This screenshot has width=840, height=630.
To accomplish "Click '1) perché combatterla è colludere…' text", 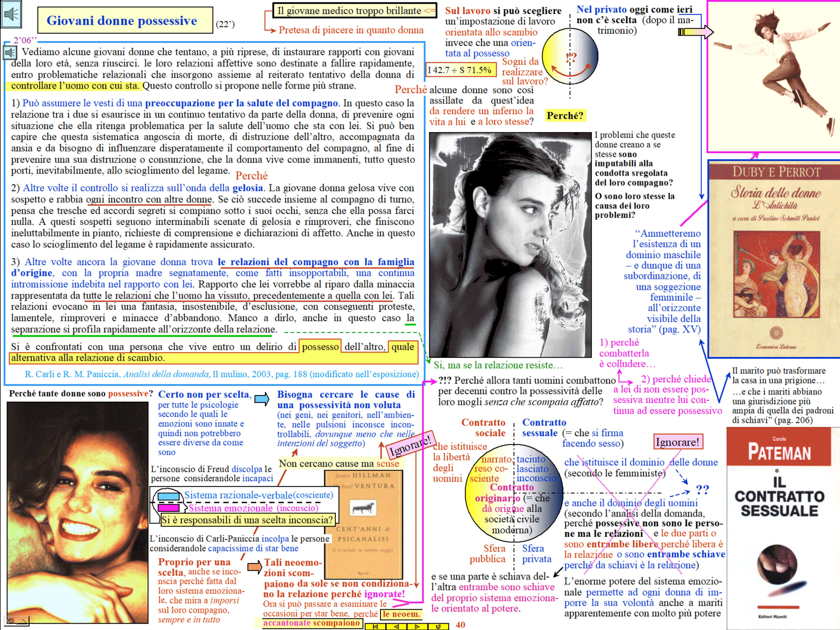I will tap(627, 353).
